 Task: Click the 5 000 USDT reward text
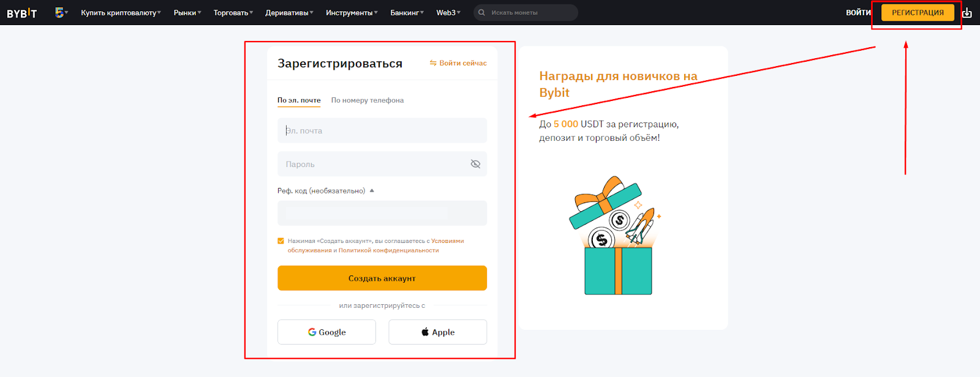click(x=579, y=124)
